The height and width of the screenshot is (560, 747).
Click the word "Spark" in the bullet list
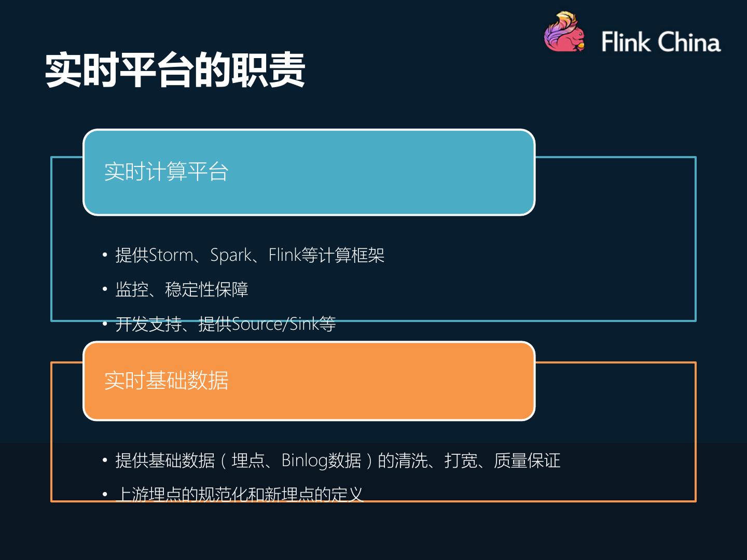pos(230,255)
